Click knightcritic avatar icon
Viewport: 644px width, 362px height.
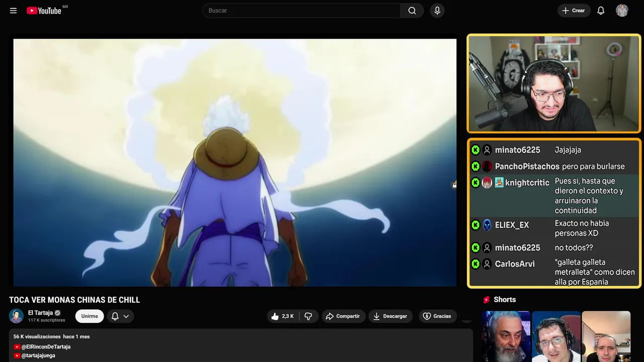pos(487,183)
